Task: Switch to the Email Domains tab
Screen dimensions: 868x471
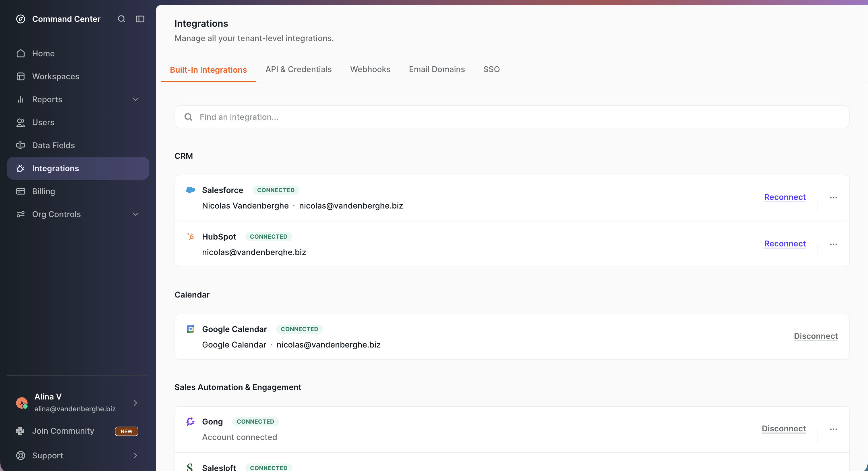Action: [437, 69]
